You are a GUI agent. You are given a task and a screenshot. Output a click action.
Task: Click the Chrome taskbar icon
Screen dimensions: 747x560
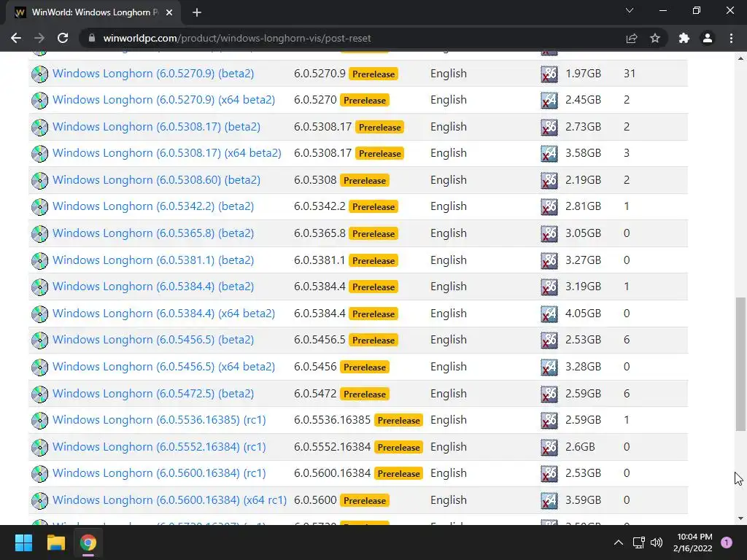click(x=88, y=542)
